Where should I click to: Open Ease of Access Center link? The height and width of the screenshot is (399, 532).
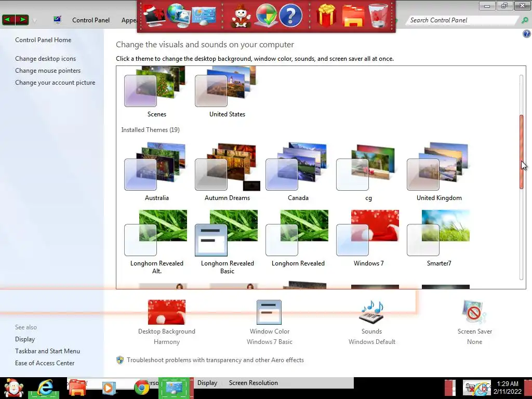point(45,363)
